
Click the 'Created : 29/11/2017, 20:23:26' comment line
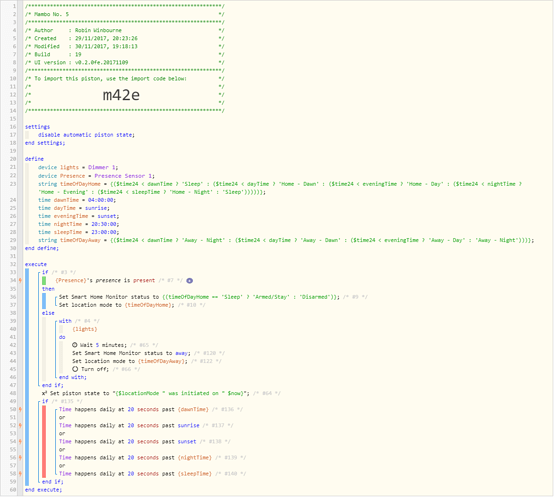pyautogui.click(x=124, y=39)
